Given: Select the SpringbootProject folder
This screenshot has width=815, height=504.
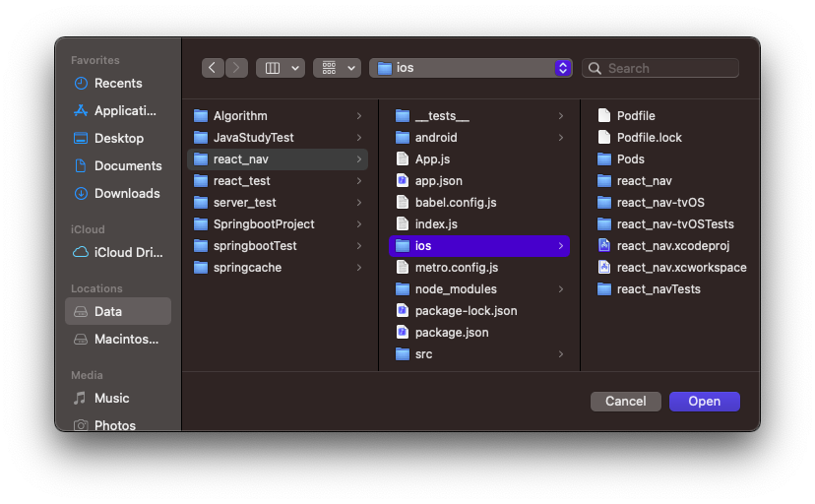Looking at the screenshot, I should (x=278, y=224).
